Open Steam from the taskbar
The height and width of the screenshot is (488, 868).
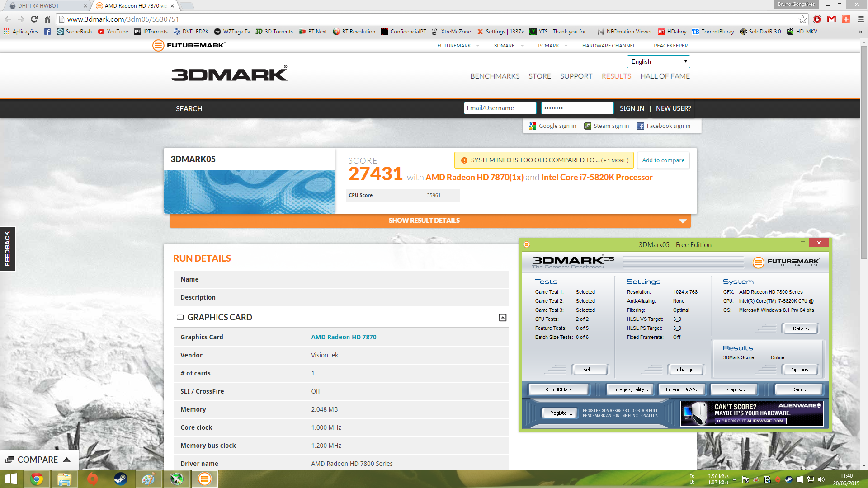coord(120,479)
